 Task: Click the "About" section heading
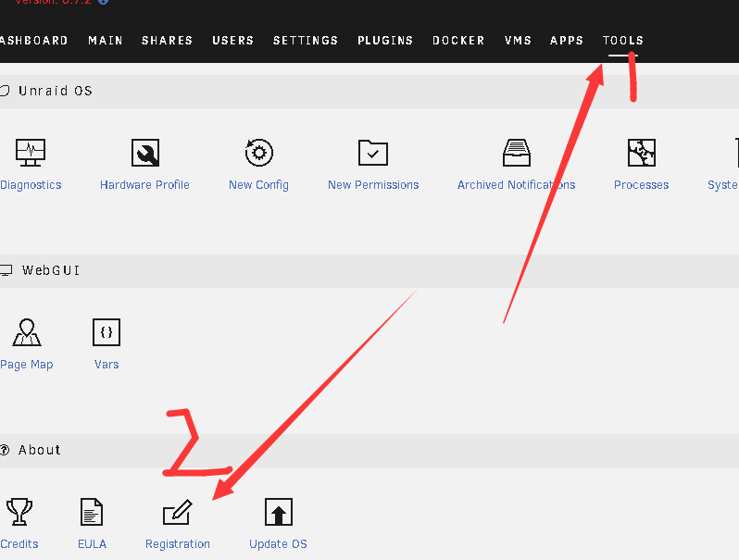pyautogui.click(x=40, y=450)
